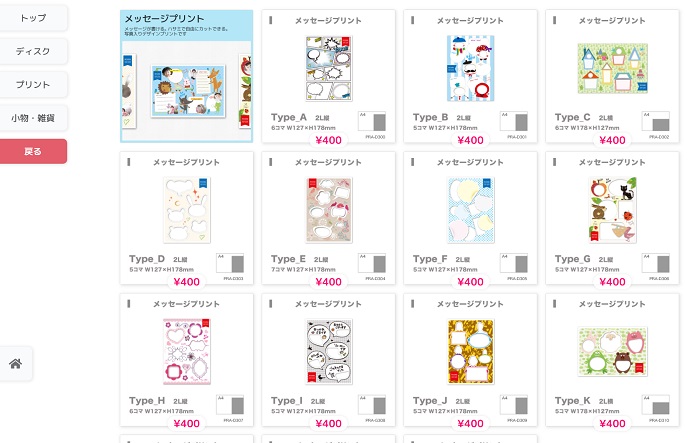Select Type_A comic bubble design thumbnail
The height and width of the screenshot is (443, 690).
329,68
